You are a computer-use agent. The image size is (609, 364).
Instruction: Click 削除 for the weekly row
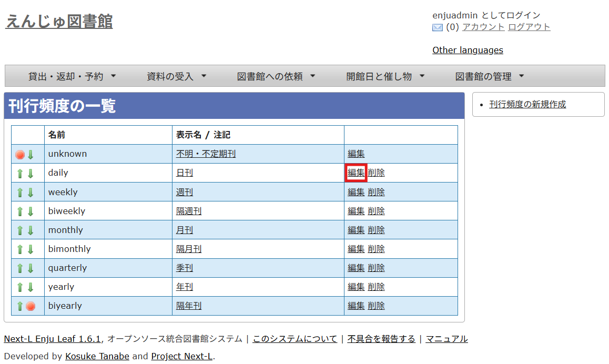point(377,192)
